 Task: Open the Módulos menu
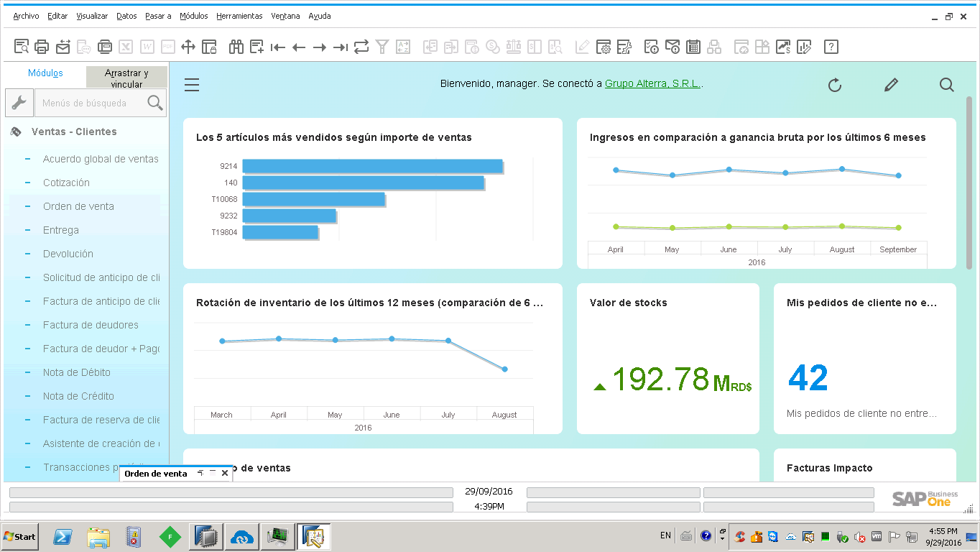click(194, 16)
